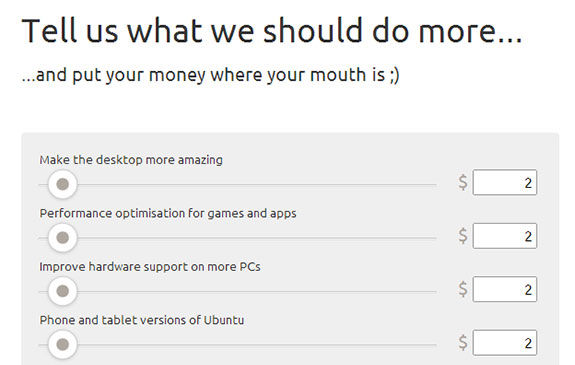
Task: Click the 'Make the desktop more amazing' label
Action: click(131, 160)
